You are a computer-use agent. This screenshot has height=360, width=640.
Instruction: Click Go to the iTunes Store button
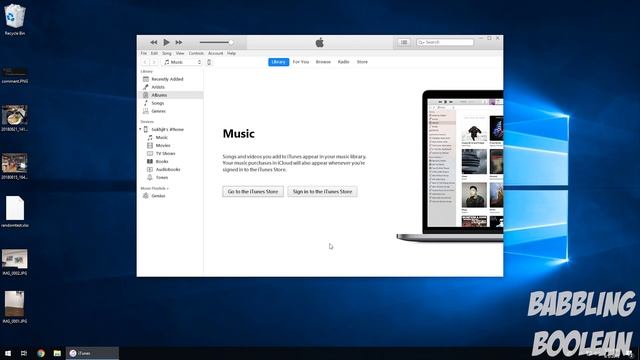[253, 191]
